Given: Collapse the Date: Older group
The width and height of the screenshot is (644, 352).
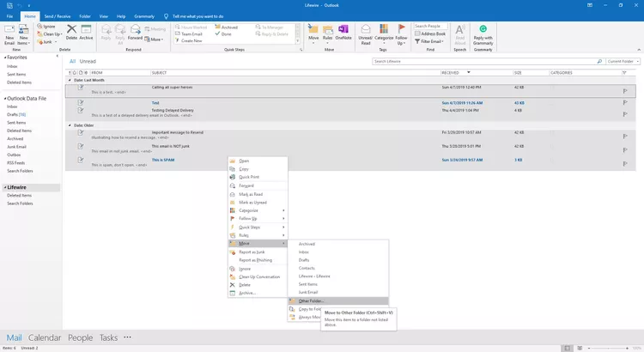Looking at the screenshot, I should click(70, 125).
